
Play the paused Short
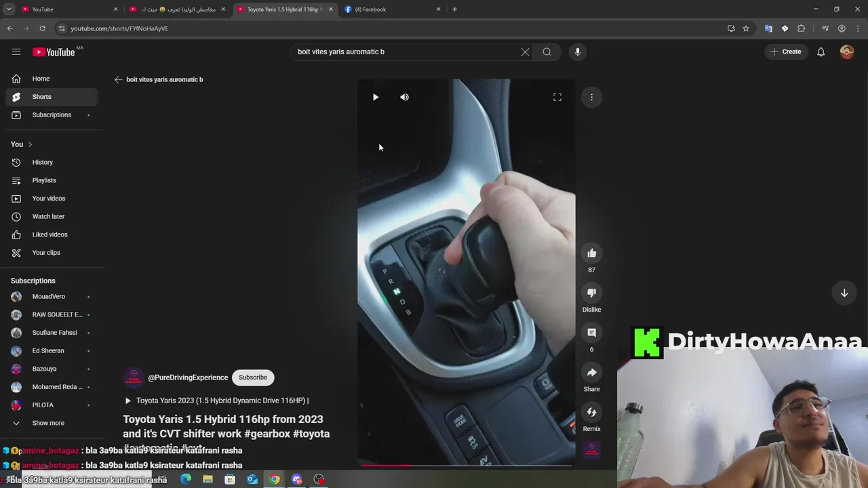[376, 97]
